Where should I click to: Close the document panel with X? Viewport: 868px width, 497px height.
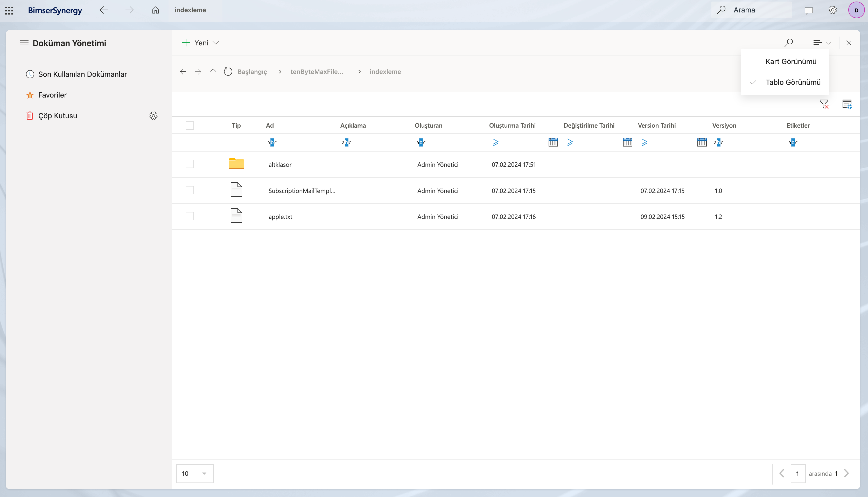pos(849,43)
